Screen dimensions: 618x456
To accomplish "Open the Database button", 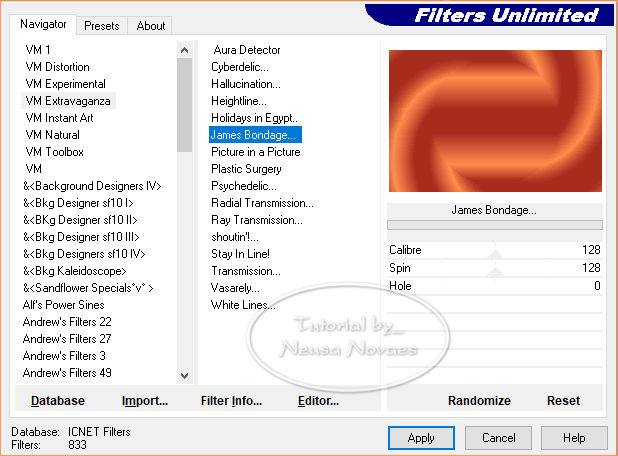I will click(x=58, y=400).
